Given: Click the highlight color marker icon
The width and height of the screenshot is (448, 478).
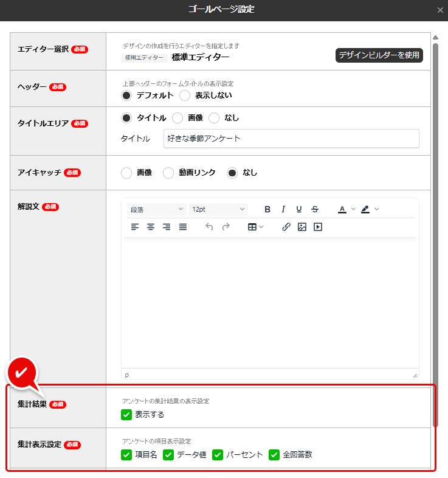Looking at the screenshot, I should pyautogui.click(x=365, y=209).
